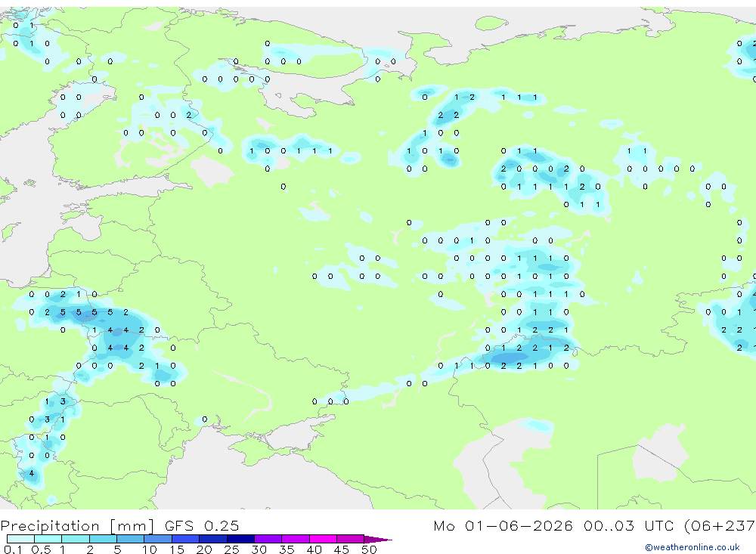Screen dimensions: 756x554
Task: Pick the 15–20 mm legend color swatch
Action: click(x=186, y=539)
